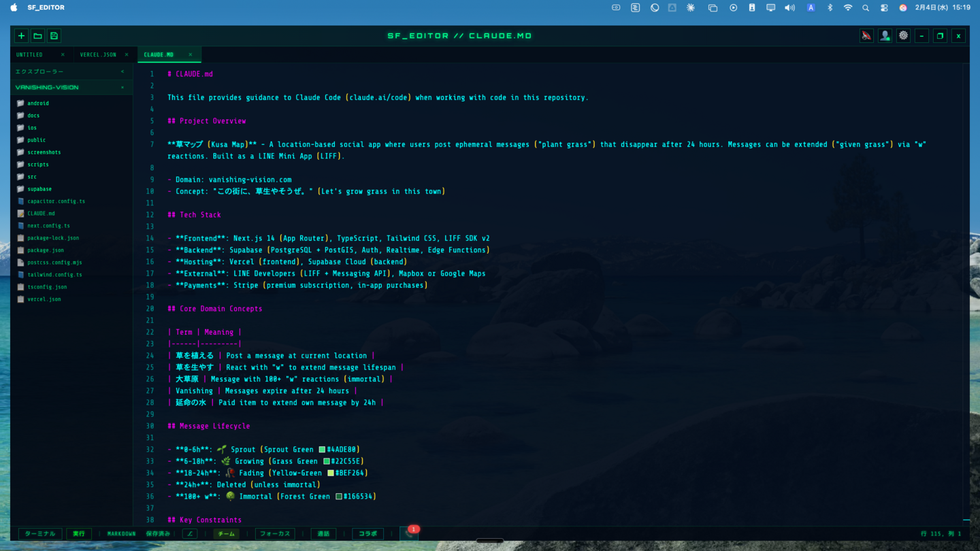Toggle フォーカス mode

pos(275,534)
